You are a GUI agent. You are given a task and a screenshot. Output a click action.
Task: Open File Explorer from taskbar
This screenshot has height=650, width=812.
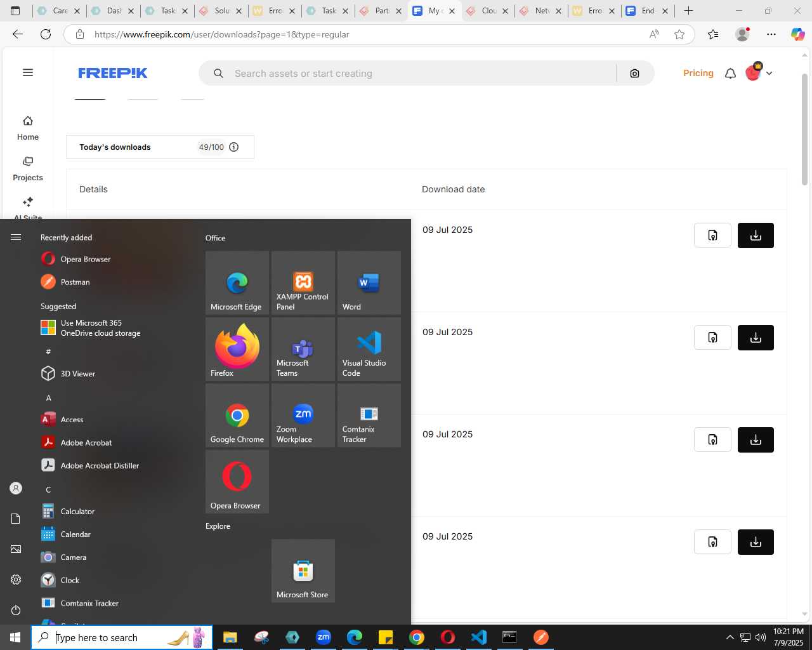pyautogui.click(x=230, y=637)
